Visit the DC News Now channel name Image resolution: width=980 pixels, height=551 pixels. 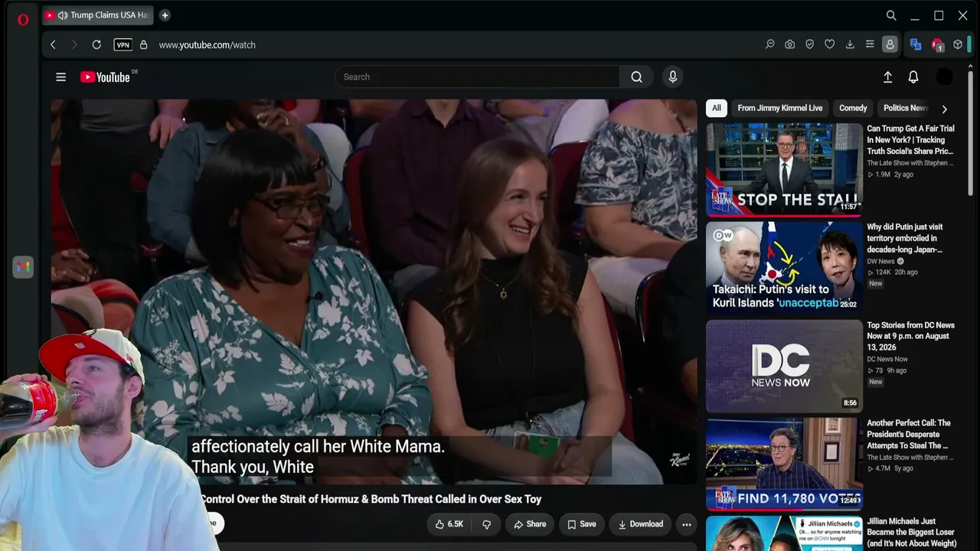[x=887, y=359]
